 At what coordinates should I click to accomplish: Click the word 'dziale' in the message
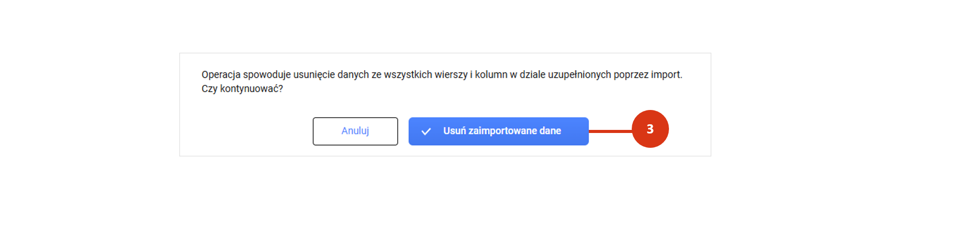[x=533, y=75]
